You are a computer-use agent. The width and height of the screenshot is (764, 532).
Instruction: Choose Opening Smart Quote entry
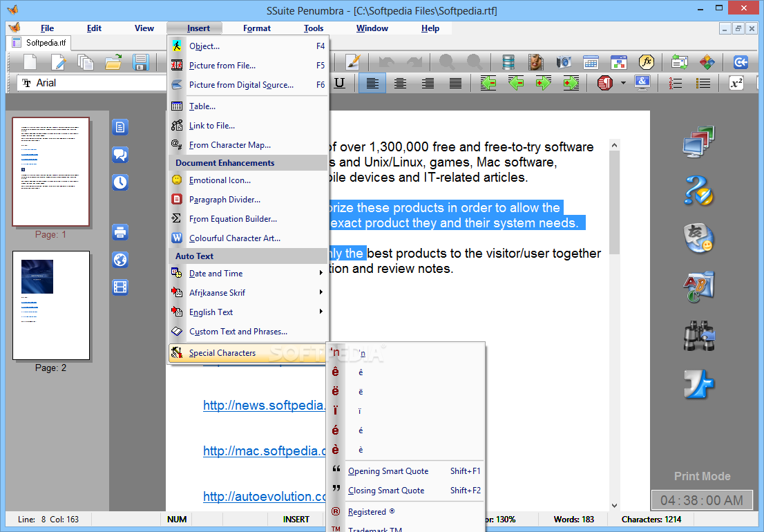(x=406, y=471)
